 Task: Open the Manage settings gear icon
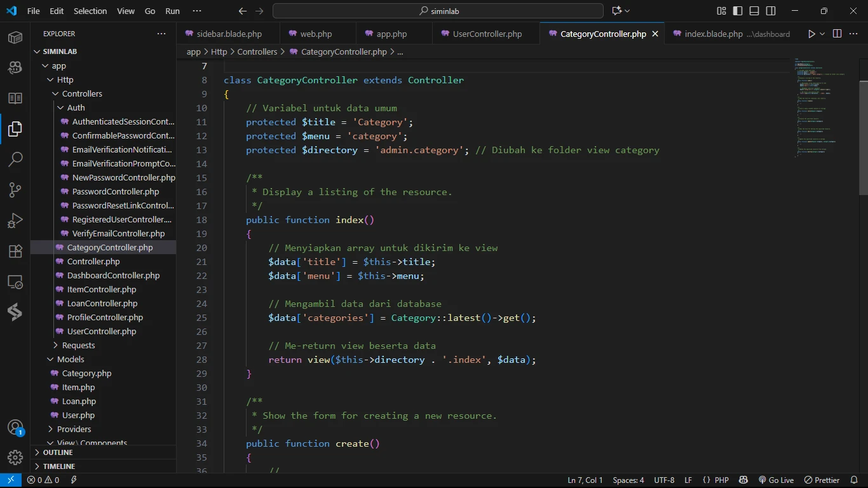pos(15,457)
